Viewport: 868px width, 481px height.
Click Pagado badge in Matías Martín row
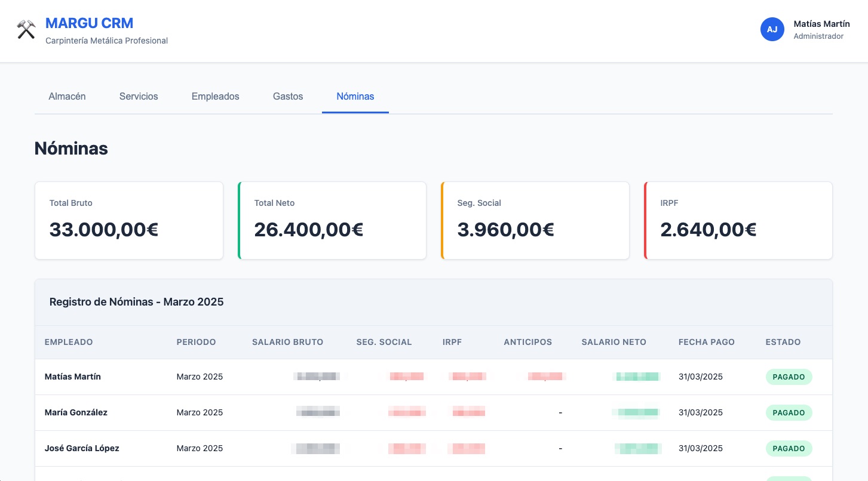[789, 377]
